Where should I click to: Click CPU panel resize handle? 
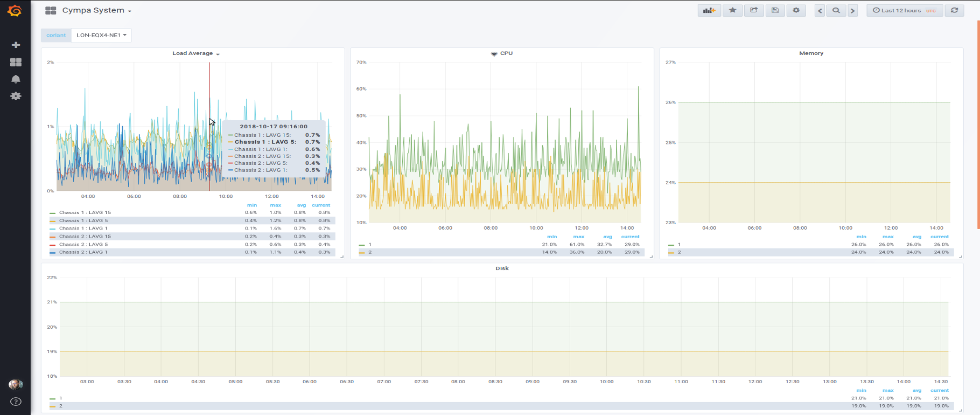click(651, 257)
